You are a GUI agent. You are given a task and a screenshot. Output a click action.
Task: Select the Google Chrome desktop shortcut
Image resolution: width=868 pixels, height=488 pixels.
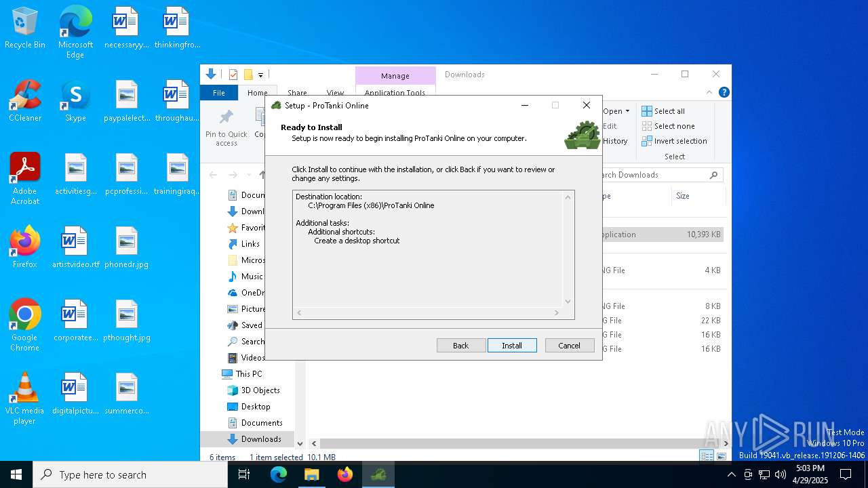tap(25, 325)
